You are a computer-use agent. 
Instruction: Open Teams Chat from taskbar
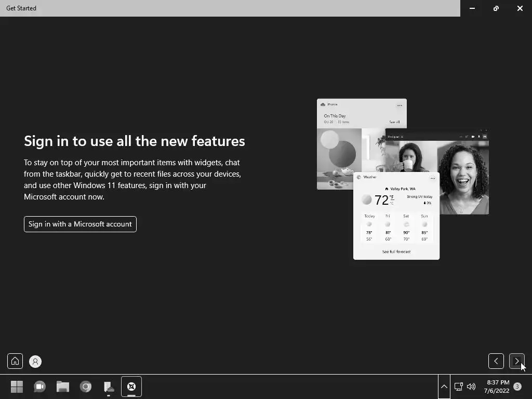[39, 387]
